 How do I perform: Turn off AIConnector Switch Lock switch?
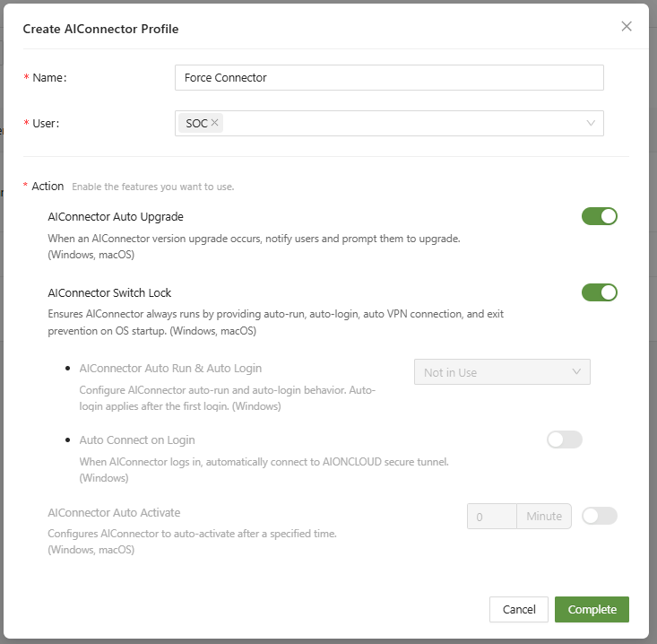599,292
